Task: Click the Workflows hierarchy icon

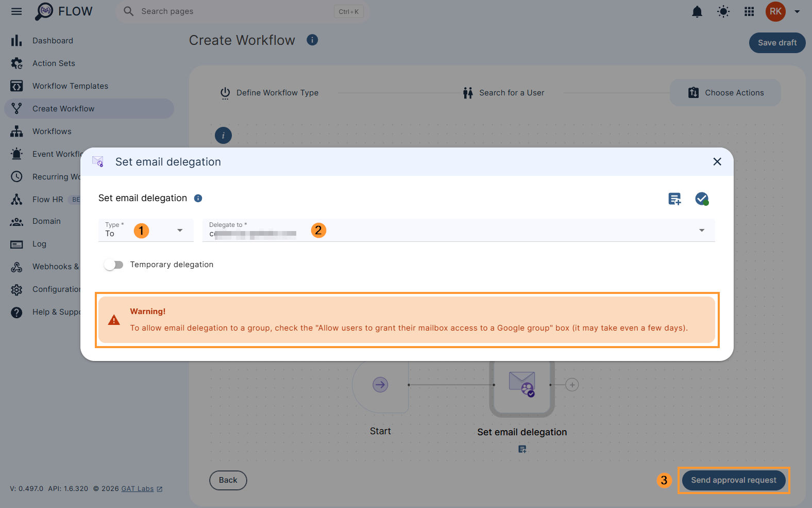Action: [x=16, y=132]
